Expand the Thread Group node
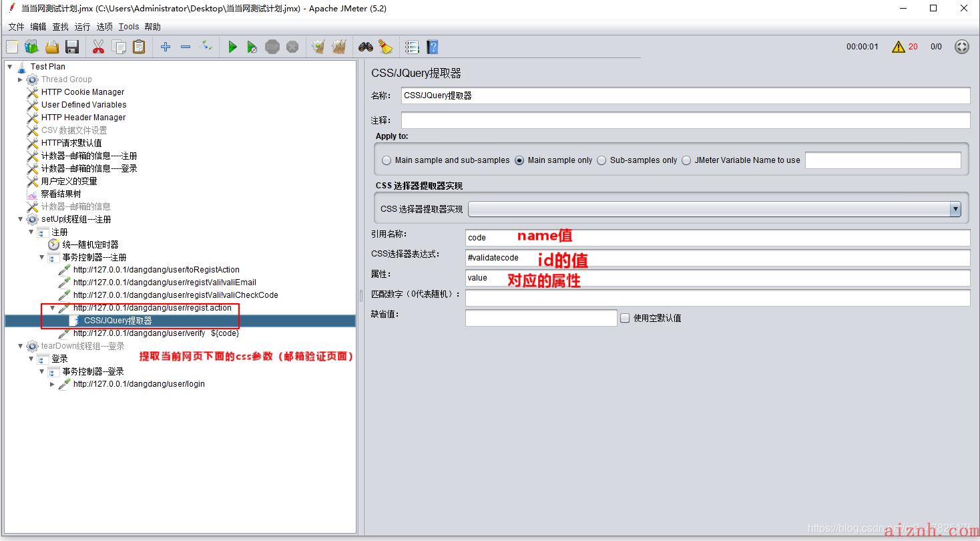 20,79
